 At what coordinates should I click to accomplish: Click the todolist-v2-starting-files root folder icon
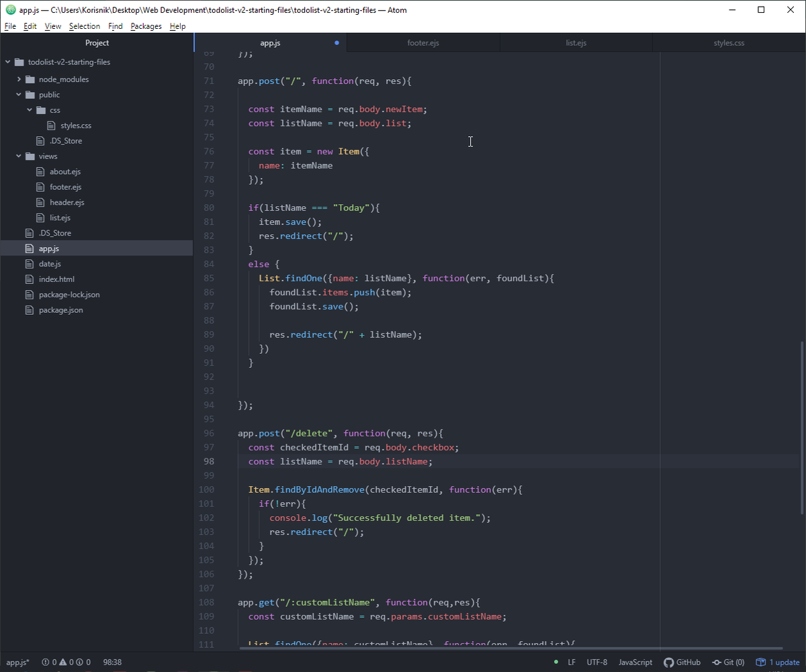coord(20,62)
